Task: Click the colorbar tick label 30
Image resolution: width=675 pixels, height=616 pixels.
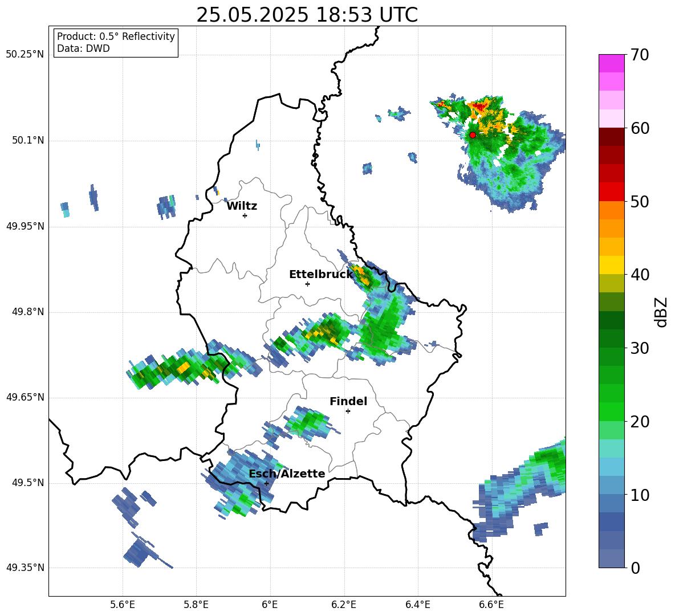Action: (x=640, y=348)
